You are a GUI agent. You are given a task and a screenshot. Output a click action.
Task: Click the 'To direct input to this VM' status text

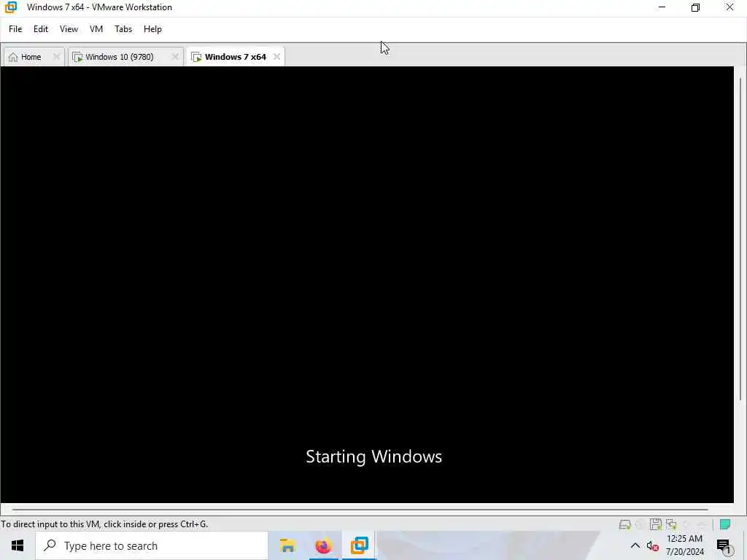(104, 524)
